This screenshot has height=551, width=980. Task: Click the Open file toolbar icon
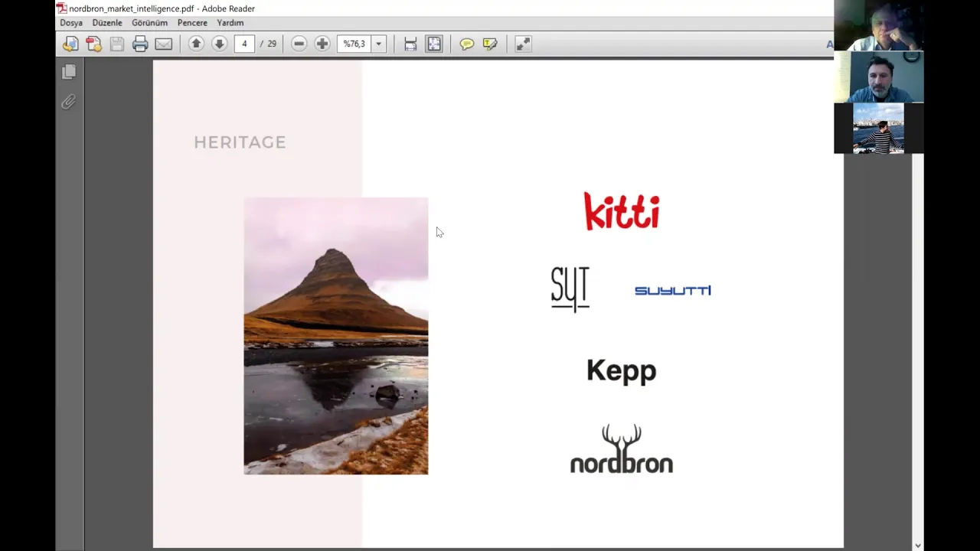pos(70,44)
